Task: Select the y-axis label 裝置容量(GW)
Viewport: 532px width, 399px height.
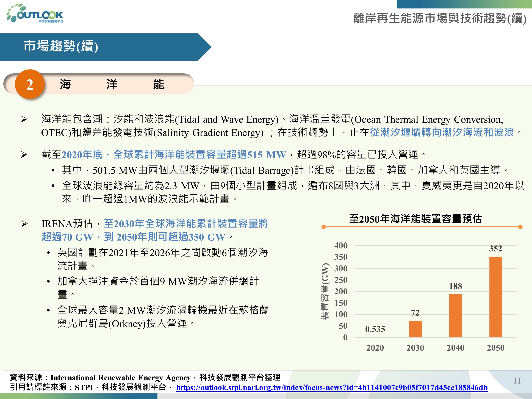Action: (x=325, y=291)
